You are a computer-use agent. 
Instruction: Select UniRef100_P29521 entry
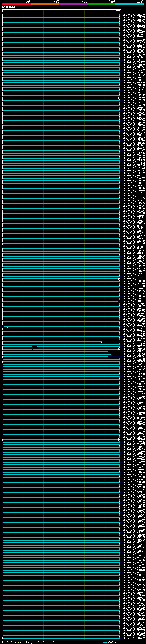[134, 249]
